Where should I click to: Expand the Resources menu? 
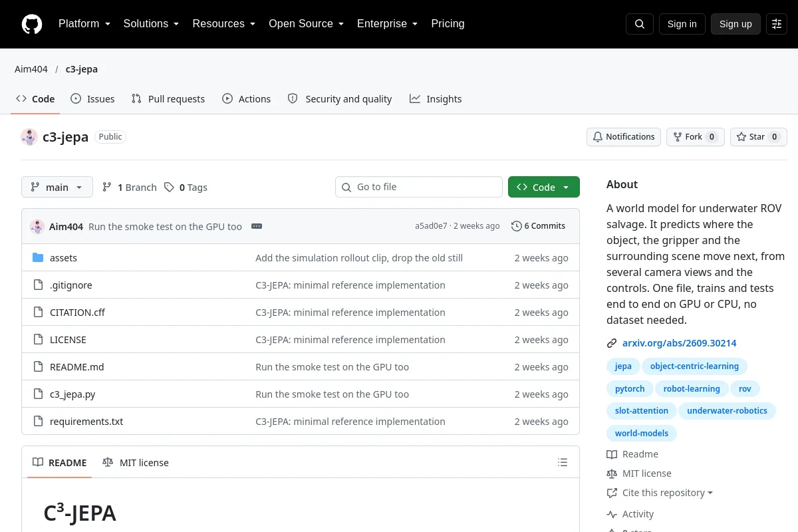click(224, 24)
